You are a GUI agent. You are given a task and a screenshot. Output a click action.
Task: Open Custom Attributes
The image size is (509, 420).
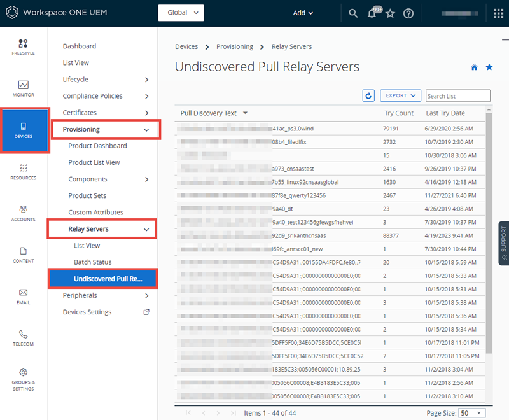[96, 212]
